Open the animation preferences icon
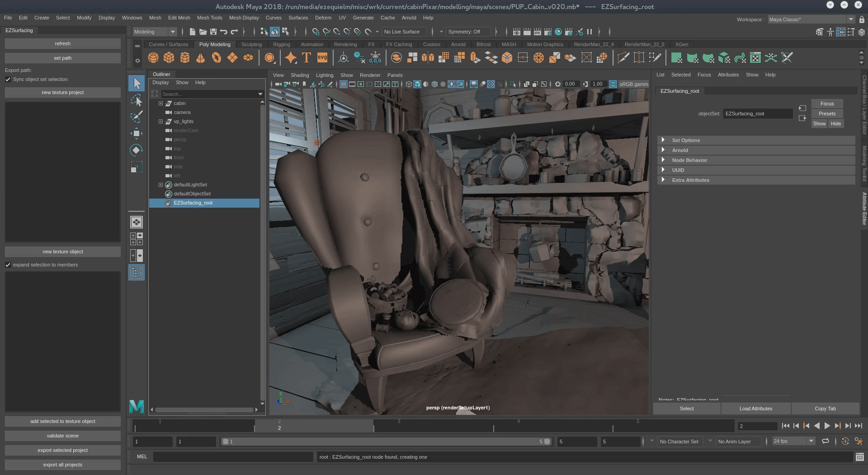The width and height of the screenshot is (868, 475). click(859, 441)
